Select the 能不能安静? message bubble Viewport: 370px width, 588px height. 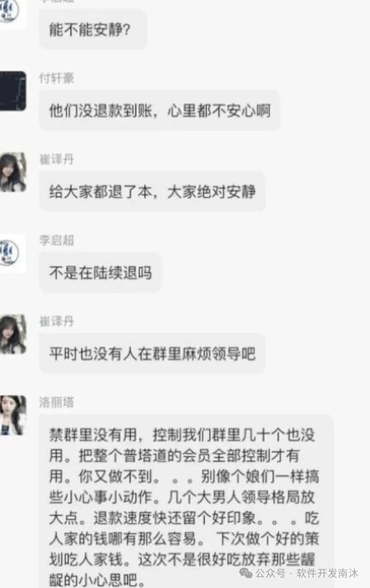93,29
